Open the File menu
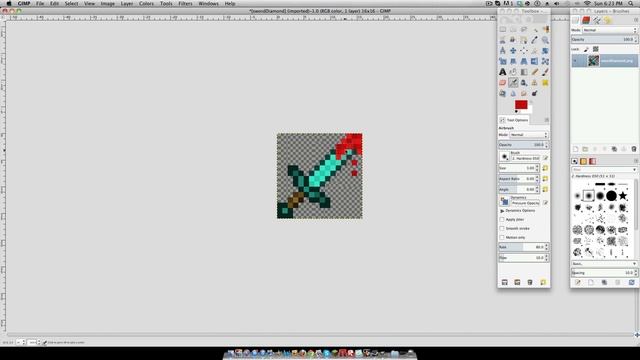Viewport: 640px width, 360px height. (40, 3)
